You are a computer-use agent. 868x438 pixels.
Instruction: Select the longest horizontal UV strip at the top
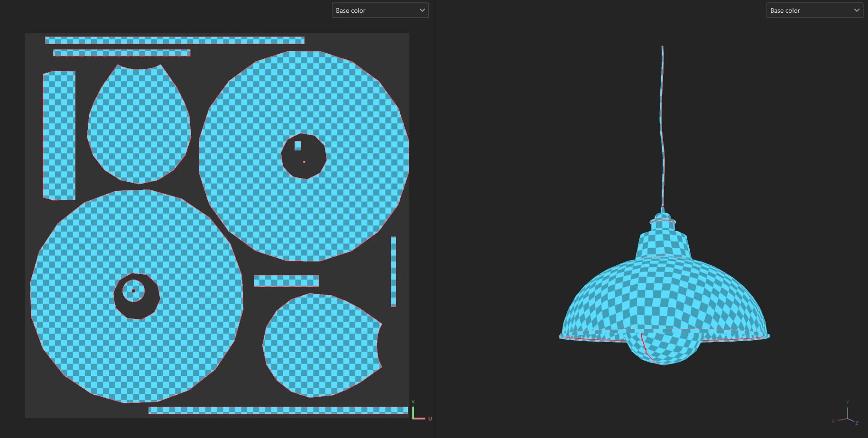coord(175,40)
